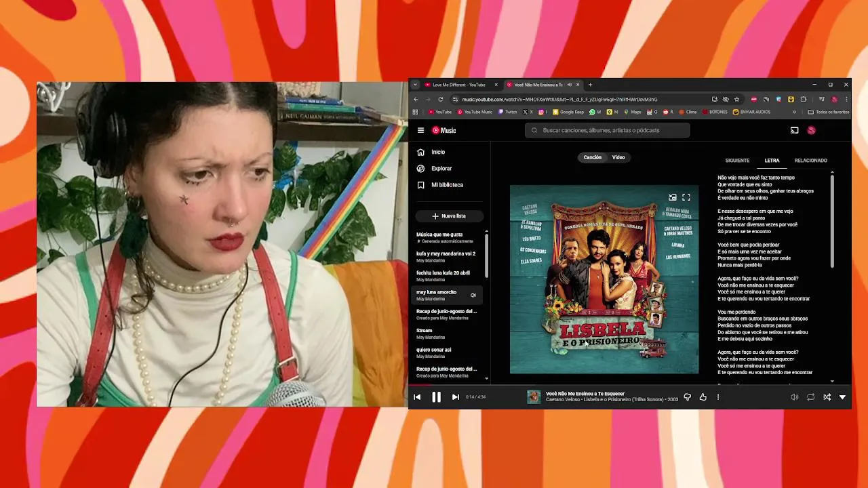Open the fechita luna kufa 20 abril playlist
Image resolution: width=868 pixels, height=488 pixels.
(446, 276)
